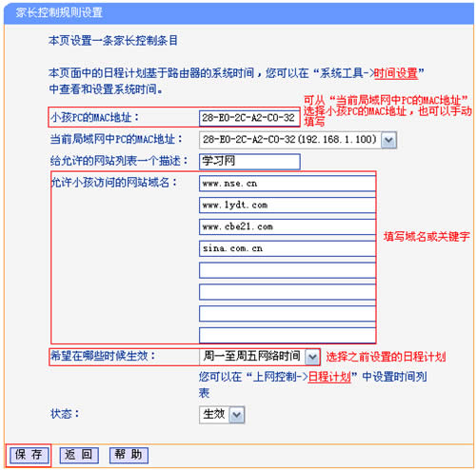Image resolution: width=476 pixels, height=470 pixels.
Task: Expand the 周一至周五网络时间 schedule dropdown arrow
Action: coord(312,357)
